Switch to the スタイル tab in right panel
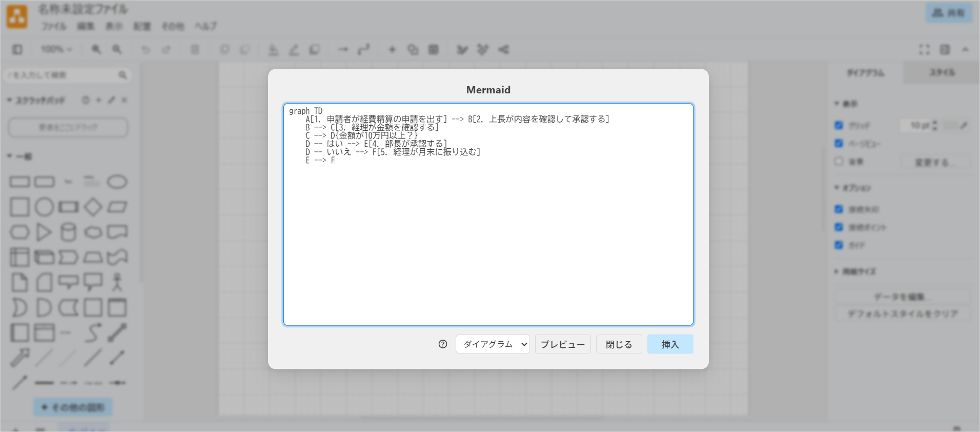 point(942,73)
